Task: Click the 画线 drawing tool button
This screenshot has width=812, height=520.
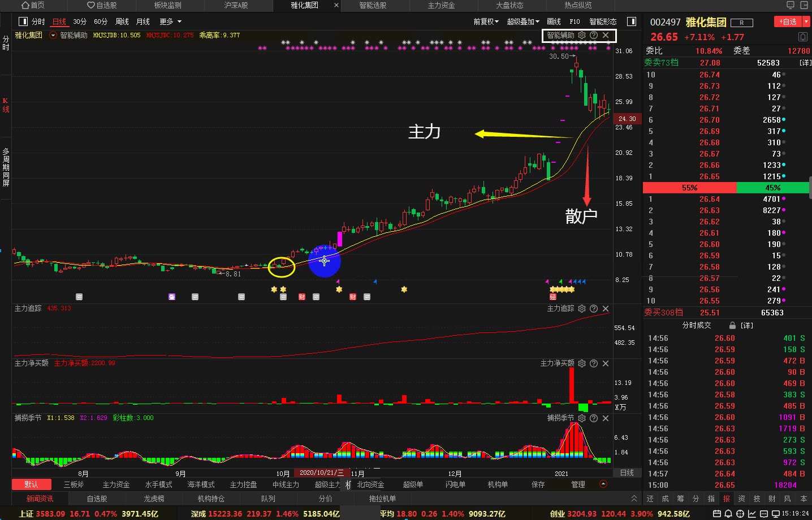Action: click(554, 21)
